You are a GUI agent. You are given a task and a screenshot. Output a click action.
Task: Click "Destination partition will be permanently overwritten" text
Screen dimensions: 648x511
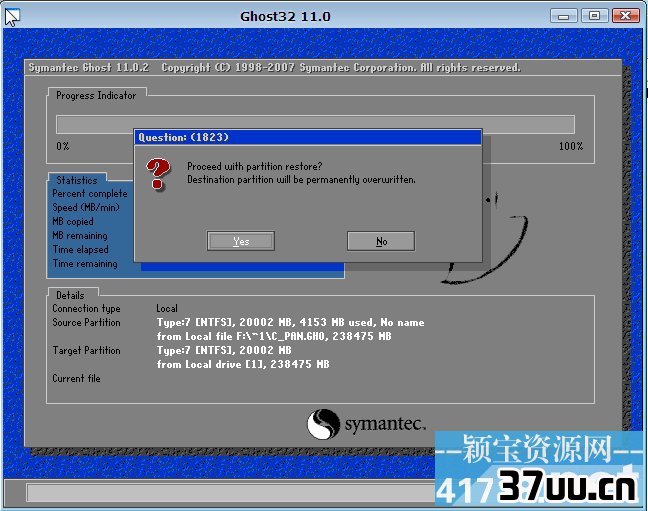tap(301, 179)
